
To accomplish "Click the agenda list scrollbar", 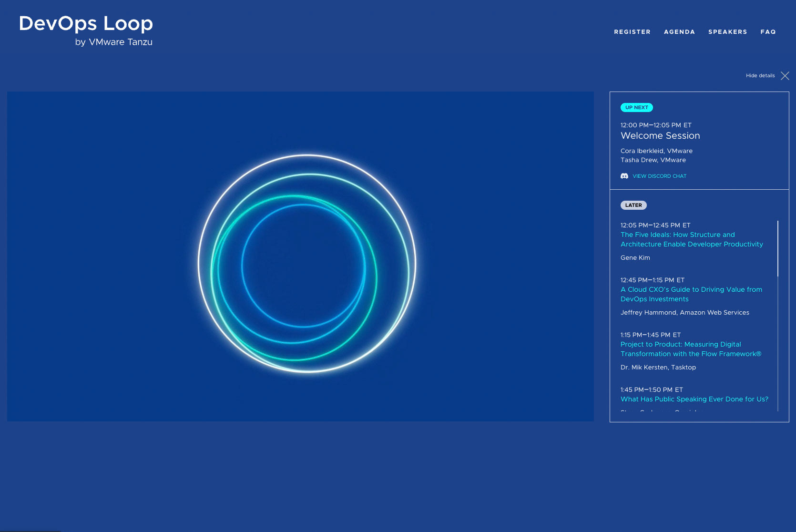I will [x=778, y=248].
